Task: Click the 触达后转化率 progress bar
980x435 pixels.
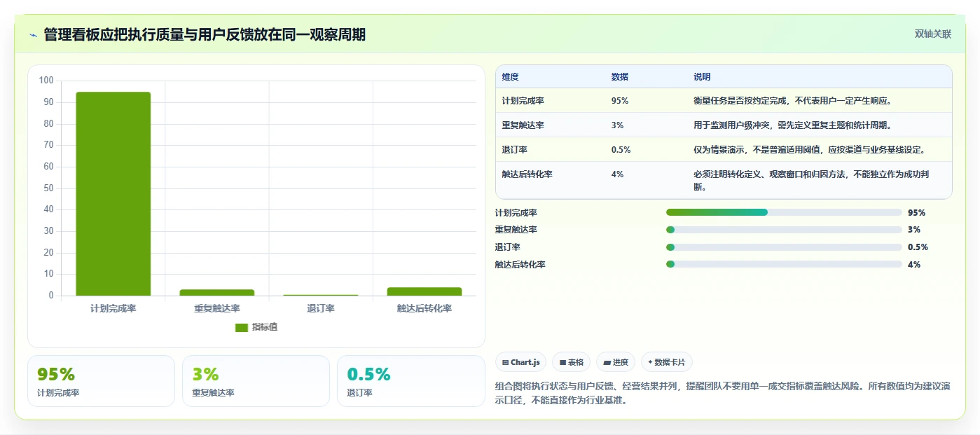Action: (784, 264)
